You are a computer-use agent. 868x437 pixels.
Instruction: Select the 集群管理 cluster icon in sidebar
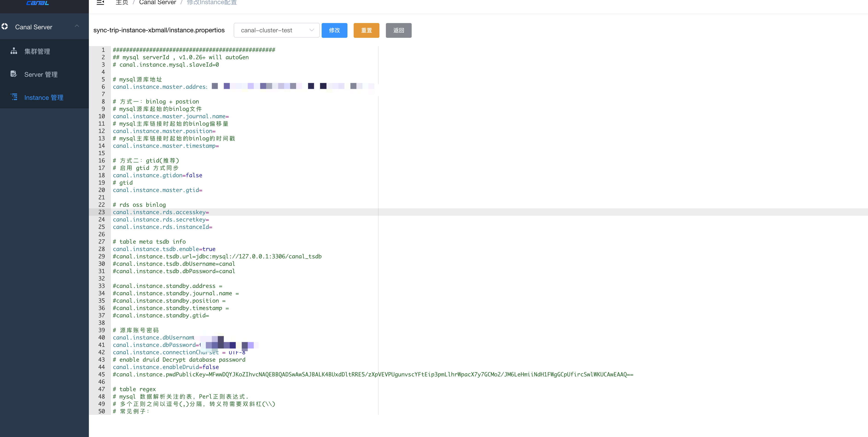pyautogui.click(x=14, y=51)
